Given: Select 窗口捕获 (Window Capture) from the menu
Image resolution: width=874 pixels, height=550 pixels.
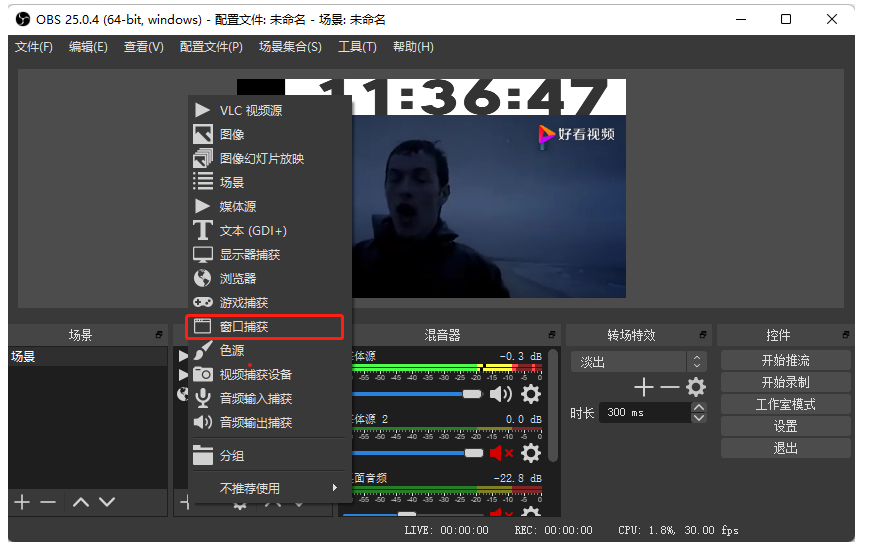Looking at the screenshot, I should tap(243, 327).
